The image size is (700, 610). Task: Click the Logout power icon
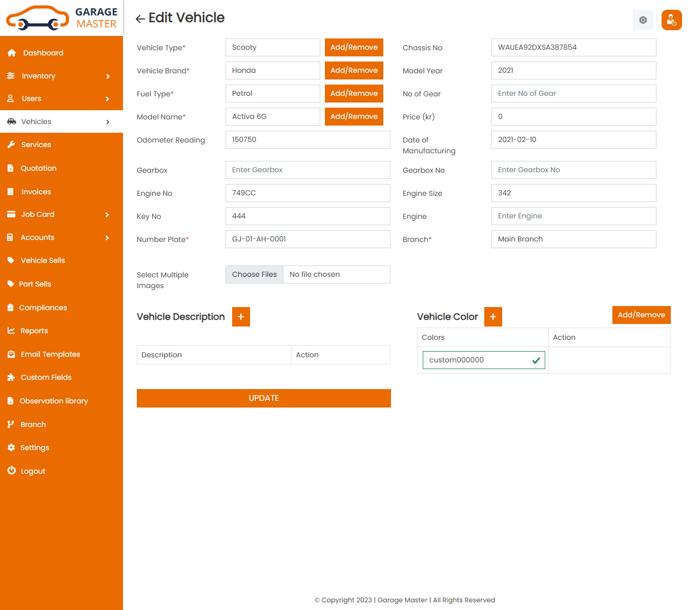tap(11, 471)
